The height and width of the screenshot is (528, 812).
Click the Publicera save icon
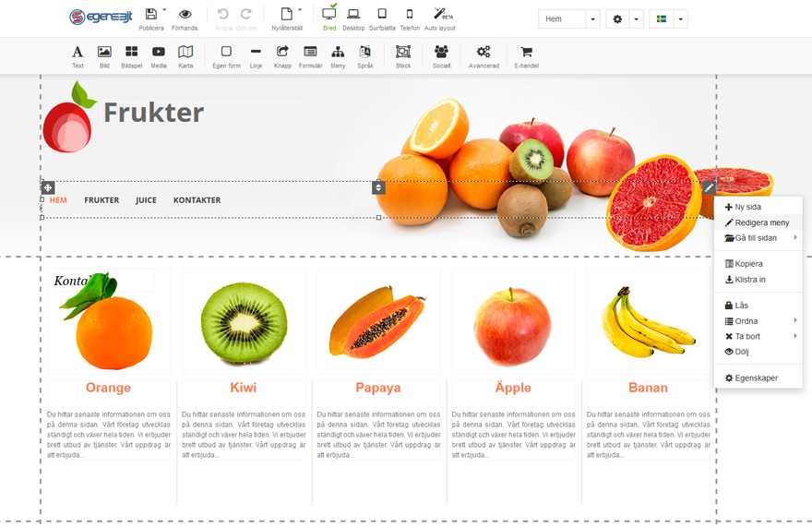[150, 14]
